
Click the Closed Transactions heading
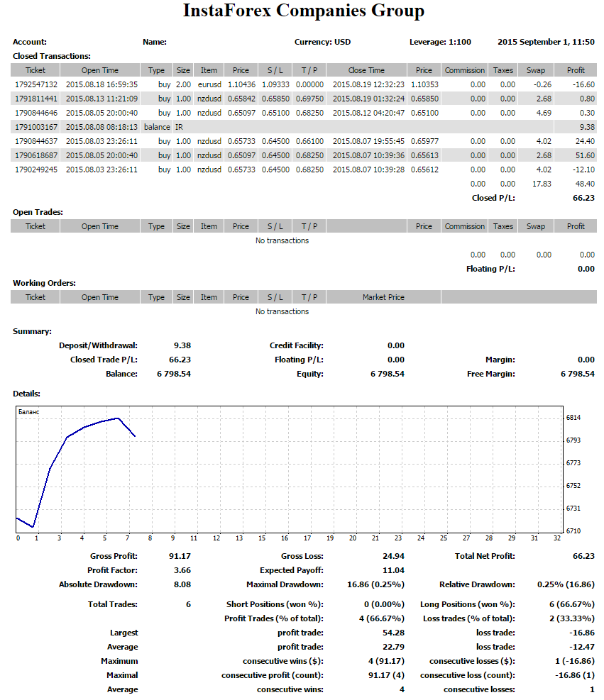[52, 56]
